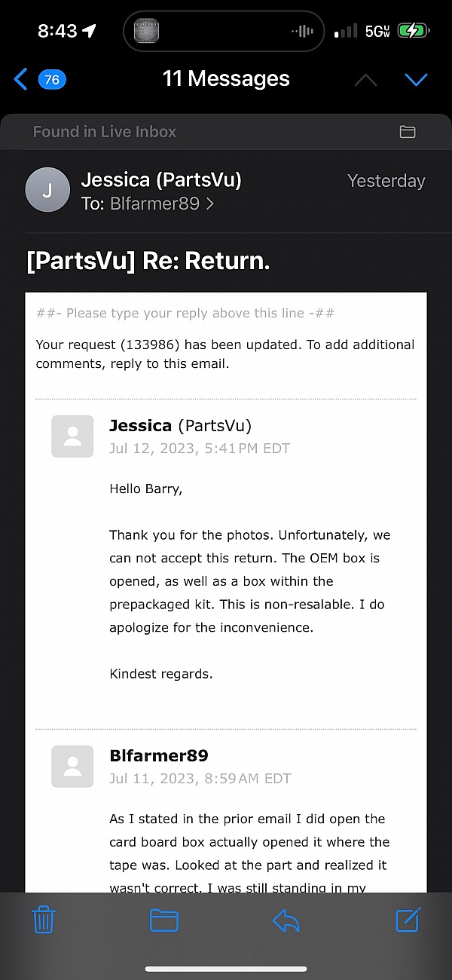Viewport: 452px width, 980px height.
Task: Tap the blue 76 unread count badge
Action: pos(52,79)
